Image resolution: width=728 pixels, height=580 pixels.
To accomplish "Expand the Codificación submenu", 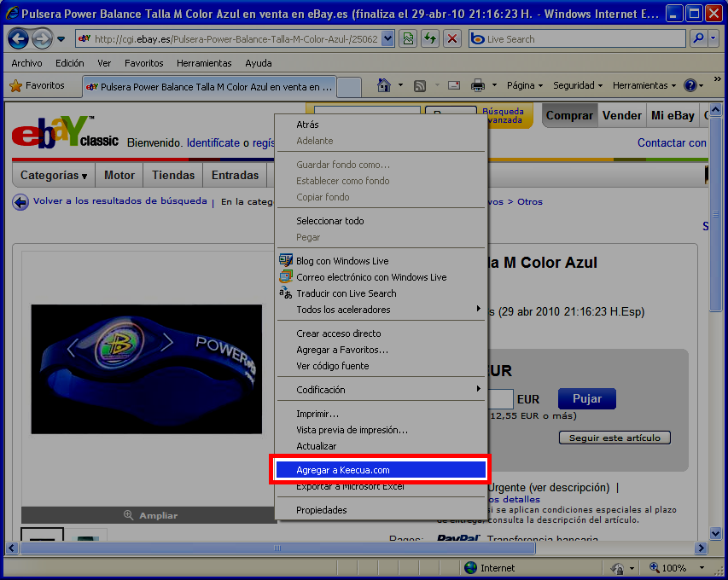I will pyautogui.click(x=381, y=390).
